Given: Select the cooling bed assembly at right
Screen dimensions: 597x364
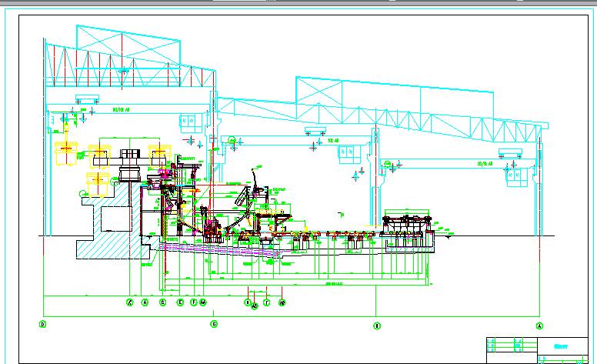Looking at the screenshot, I should click(408, 230).
